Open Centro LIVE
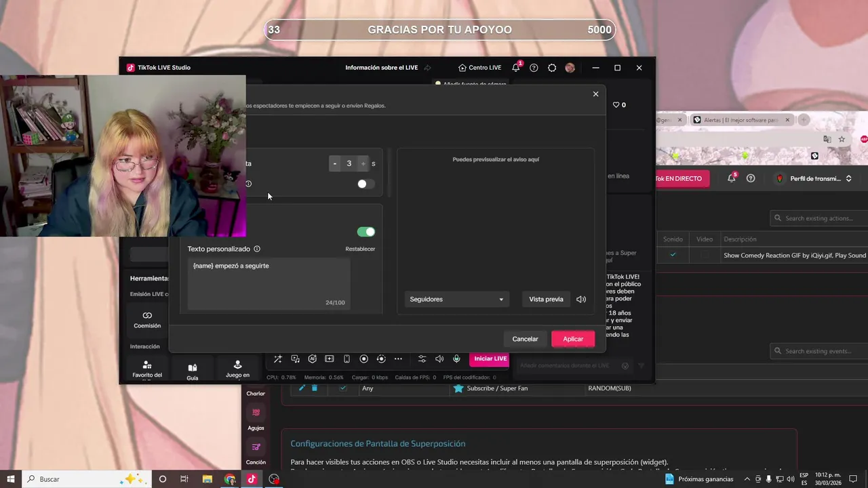The width and height of the screenshot is (868, 488). (x=480, y=68)
